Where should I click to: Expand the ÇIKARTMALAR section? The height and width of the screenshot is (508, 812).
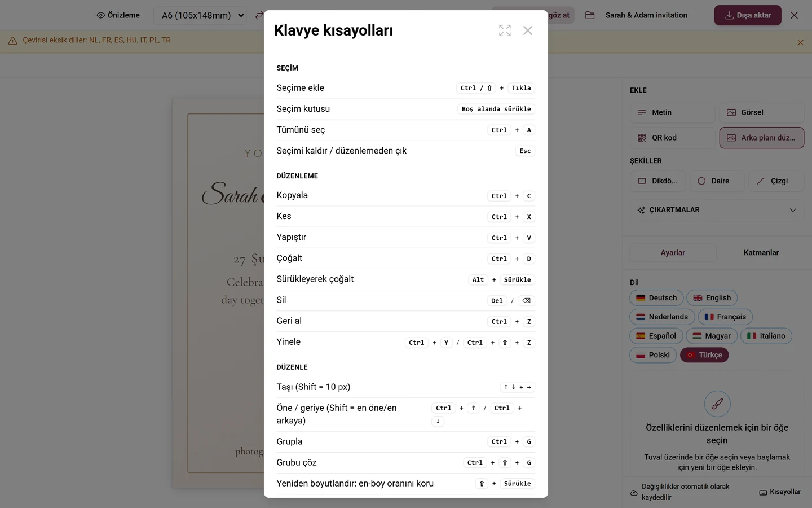tap(717, 210)
